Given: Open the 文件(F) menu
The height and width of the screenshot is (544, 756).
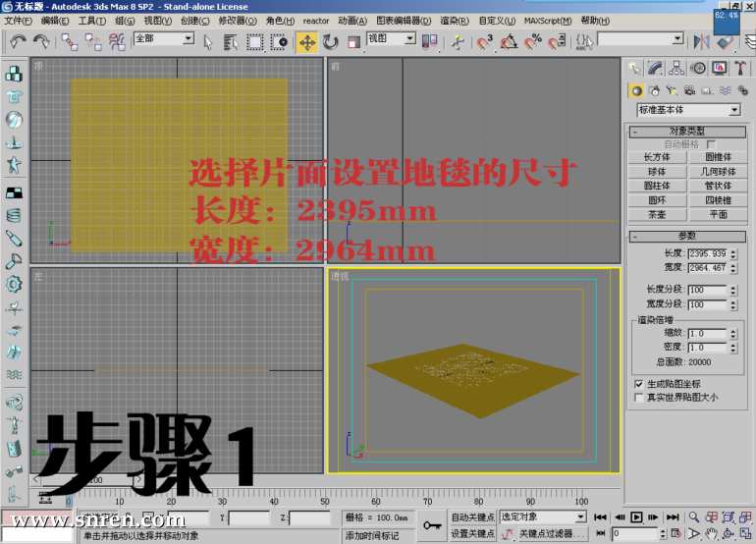Looking at the screenshot, I should 18,21.
